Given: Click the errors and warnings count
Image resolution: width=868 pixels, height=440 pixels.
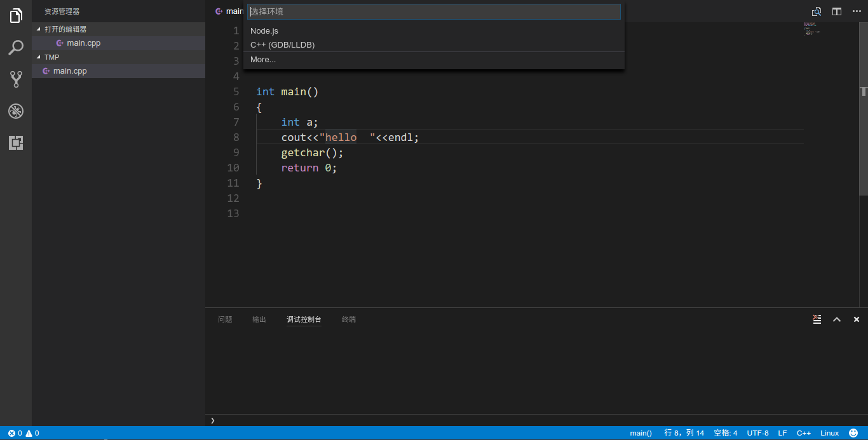Looking at the screenshot, I should click(x=24, y=433).
